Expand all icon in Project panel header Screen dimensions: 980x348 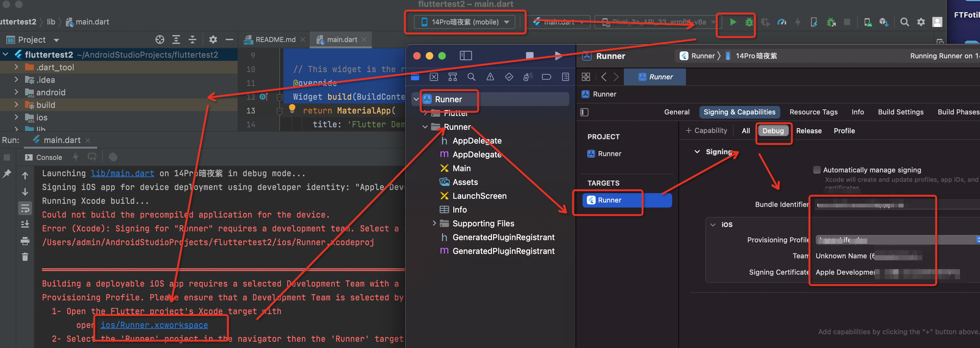[176, 40]
